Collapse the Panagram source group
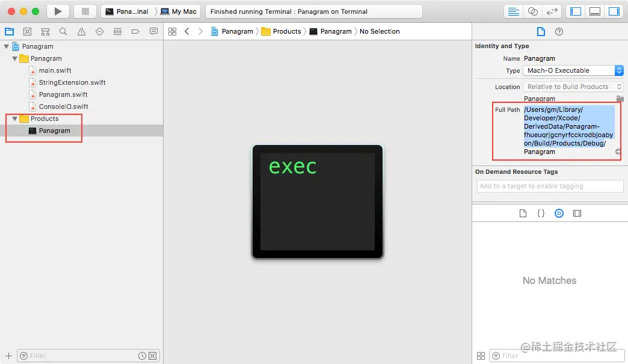The height and width of the screenshot is (364, 628). (x=15, y=58)
